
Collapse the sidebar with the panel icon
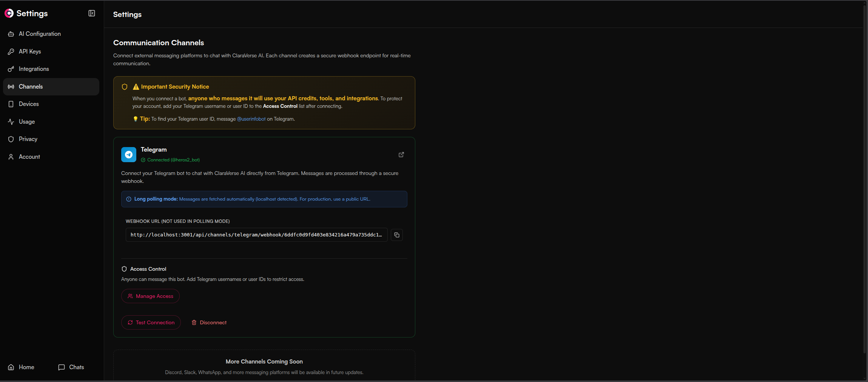click(x=92, y=13)
